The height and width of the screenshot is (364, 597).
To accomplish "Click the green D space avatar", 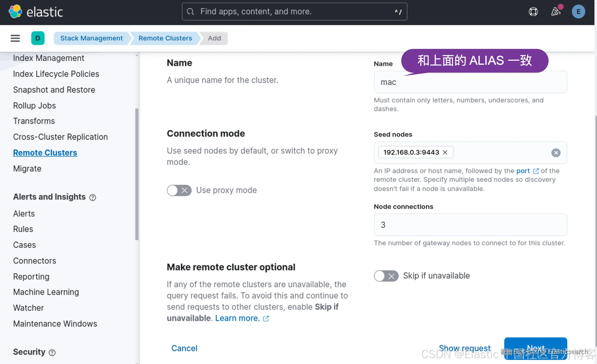I will coord(38,38).
